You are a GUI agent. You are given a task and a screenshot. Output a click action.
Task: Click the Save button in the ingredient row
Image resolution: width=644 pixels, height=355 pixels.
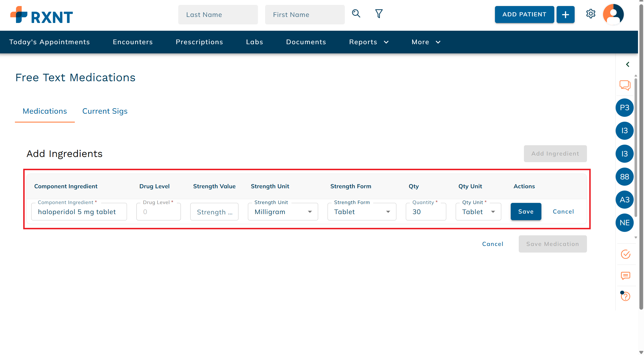coord(526,212)
